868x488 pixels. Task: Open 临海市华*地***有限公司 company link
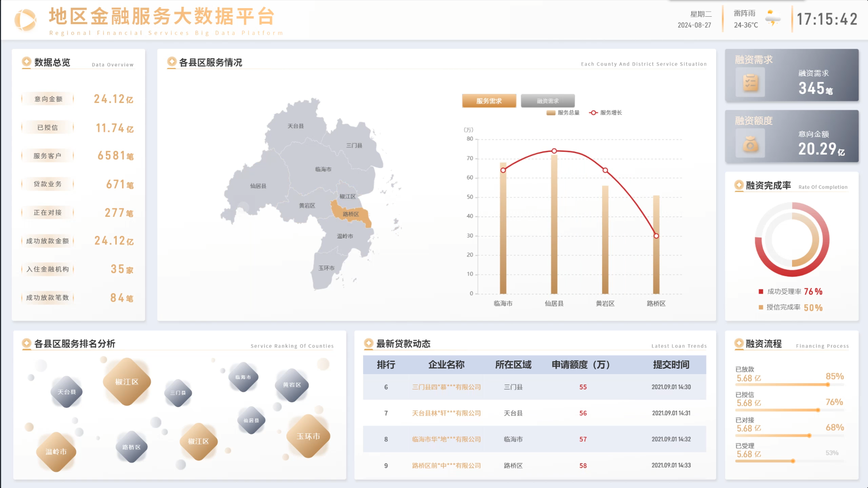pos(446,439)
